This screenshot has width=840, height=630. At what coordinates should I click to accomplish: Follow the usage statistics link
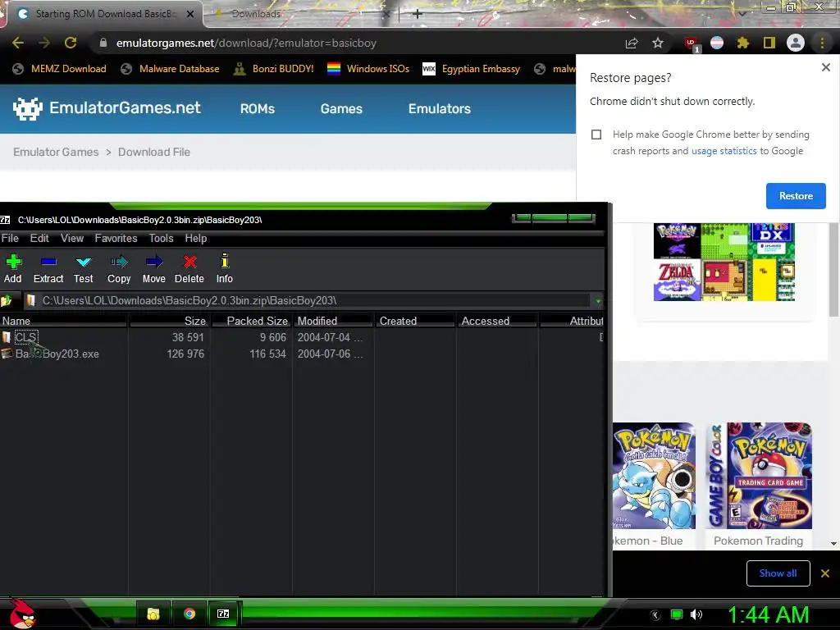724,151
